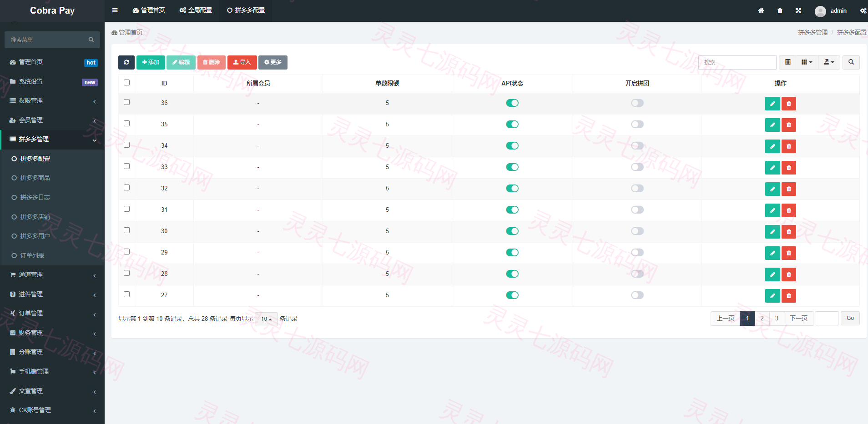Click the page-jump input beside Go

[x=827, y=319]
